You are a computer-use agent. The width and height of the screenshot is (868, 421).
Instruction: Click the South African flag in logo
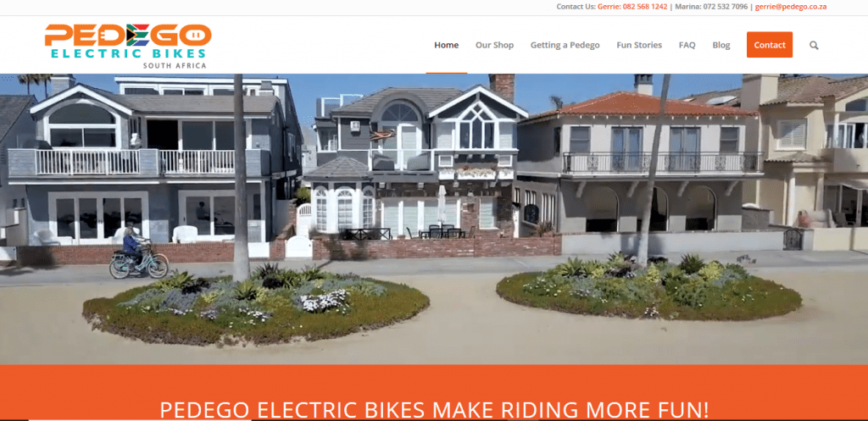[x=137, y=35]
